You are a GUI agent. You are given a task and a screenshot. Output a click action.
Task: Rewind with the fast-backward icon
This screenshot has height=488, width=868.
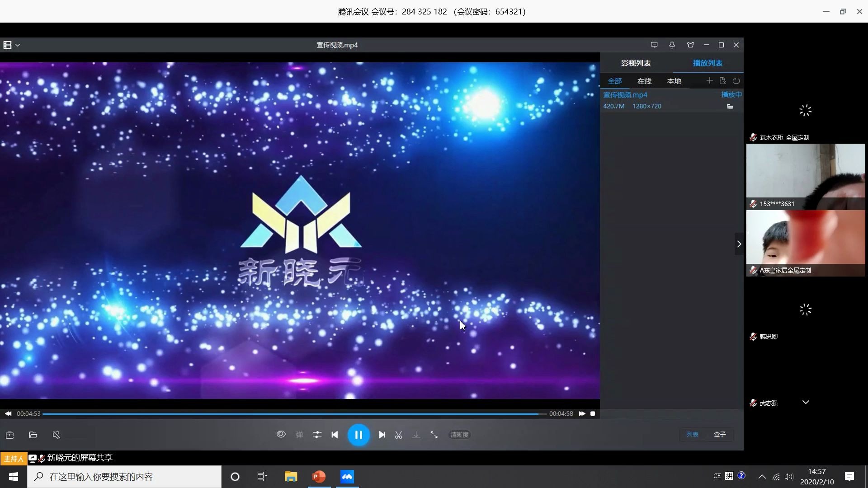coord(8,413)
